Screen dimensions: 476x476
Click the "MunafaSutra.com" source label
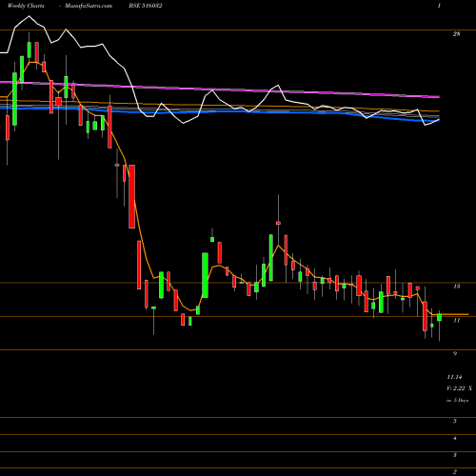coord(89,6)
